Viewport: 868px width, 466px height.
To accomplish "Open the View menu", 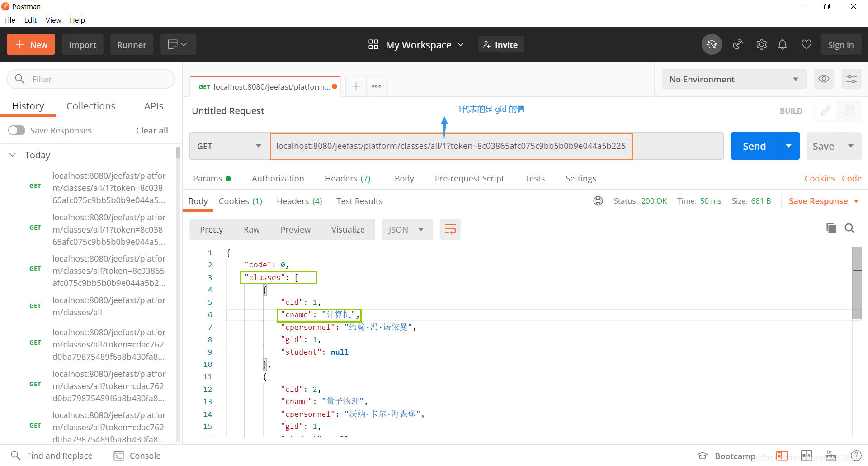I will pos(53,20).
